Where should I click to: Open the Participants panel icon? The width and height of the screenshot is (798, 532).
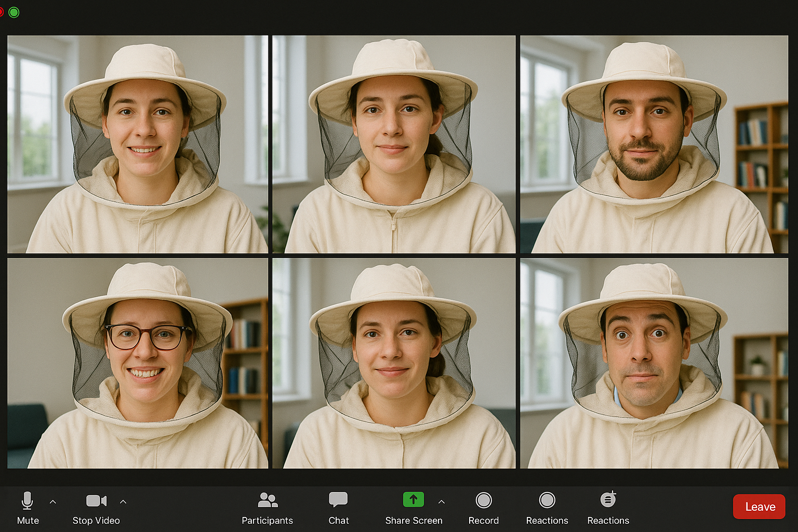point(268,500)
